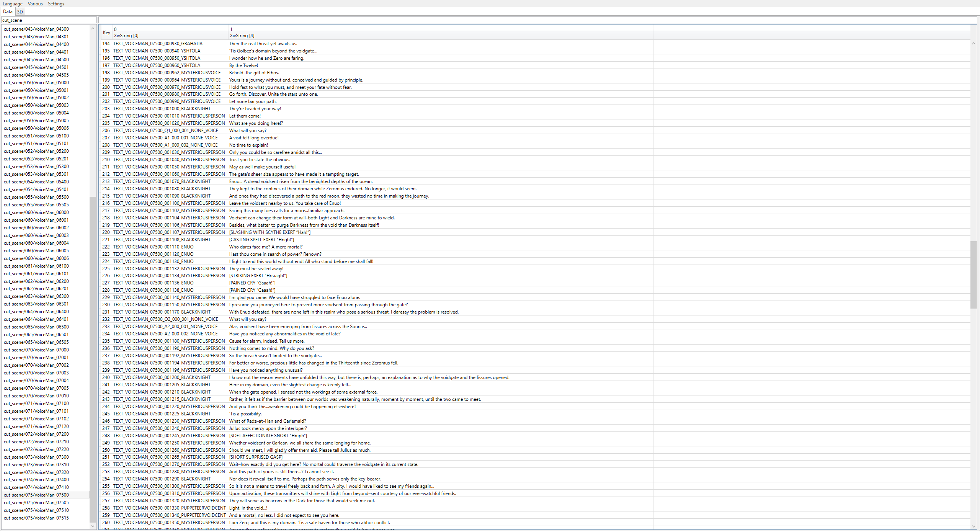Screen dimensions: 980x531
Task: Select cut_scene/075/VoiceMan_07515 entry
Action: (x=36, y=518)
